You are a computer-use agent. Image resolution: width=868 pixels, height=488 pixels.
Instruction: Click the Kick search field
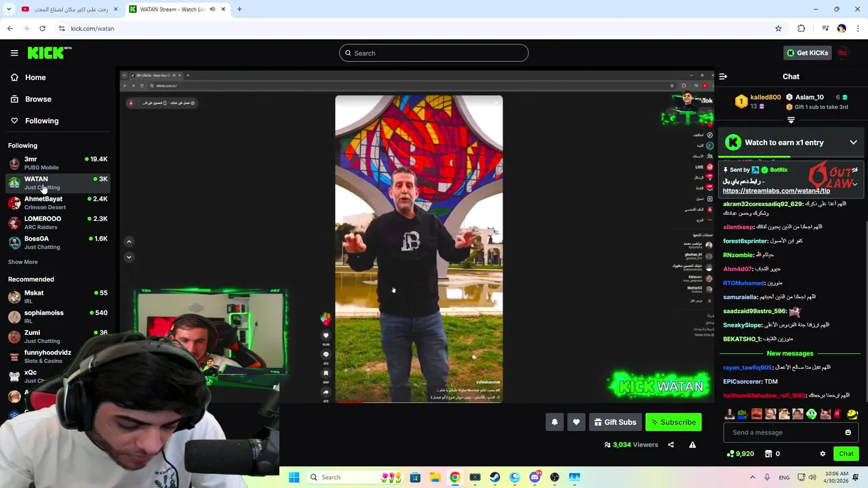coord(434,53)
